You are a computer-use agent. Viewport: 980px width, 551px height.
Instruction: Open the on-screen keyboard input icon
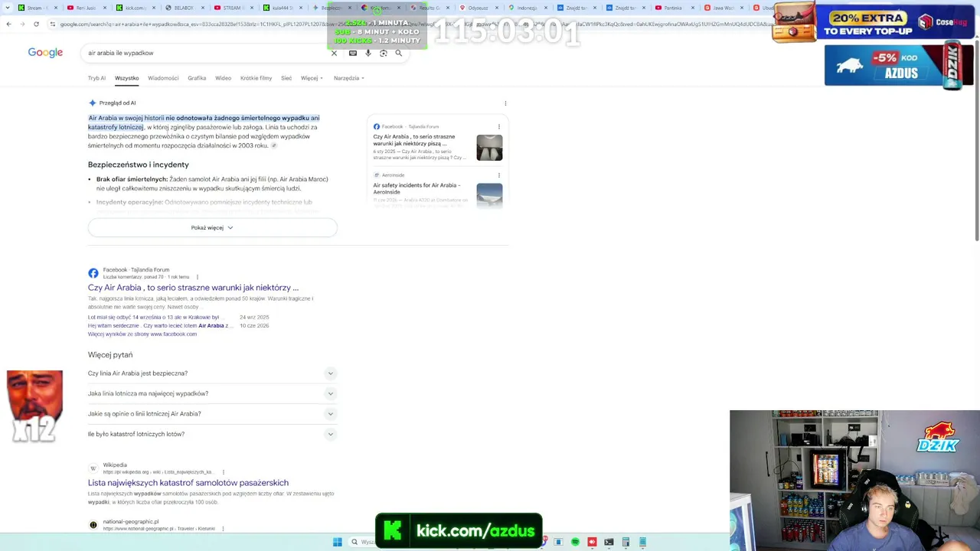[352, 53]
